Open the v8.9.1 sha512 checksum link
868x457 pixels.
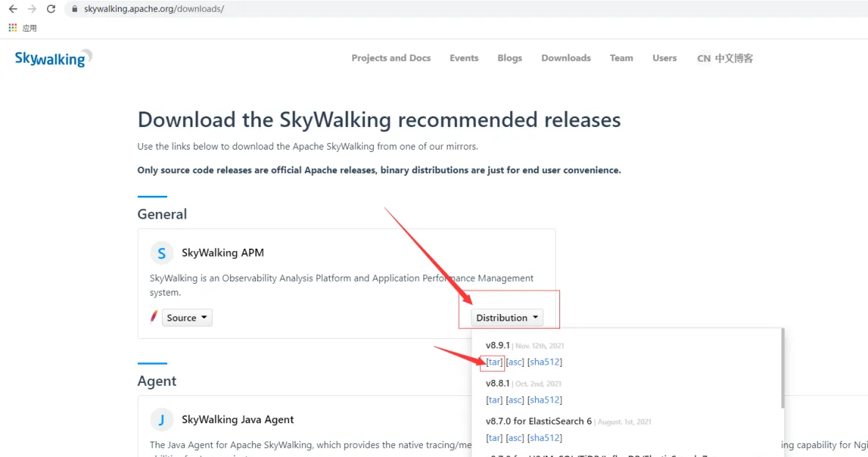coord(545,362)
